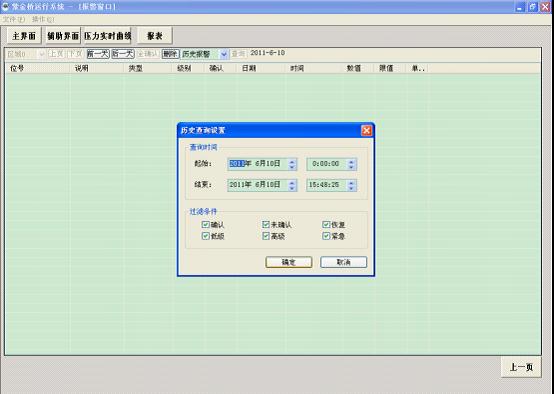This screenshot has height=394, width=554.
Task: Uncheck the 恢复 filter checkbox
Action: (326, 224)
